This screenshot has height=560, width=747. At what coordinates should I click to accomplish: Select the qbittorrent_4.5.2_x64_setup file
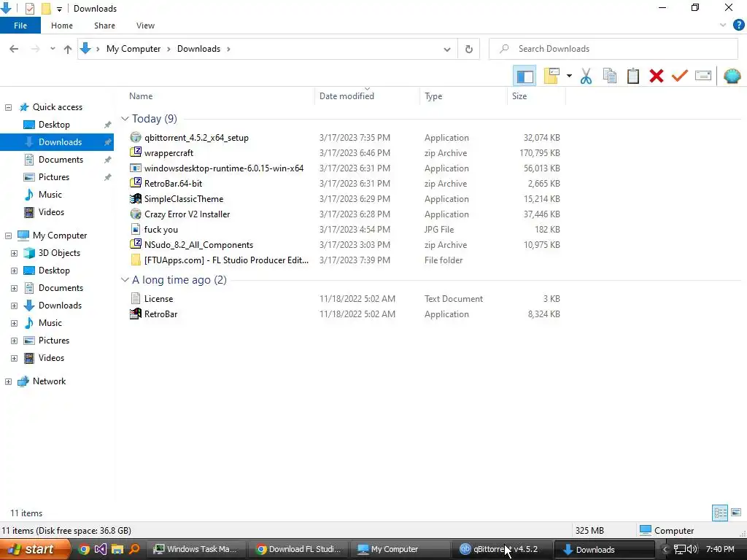tap(196, 138)
